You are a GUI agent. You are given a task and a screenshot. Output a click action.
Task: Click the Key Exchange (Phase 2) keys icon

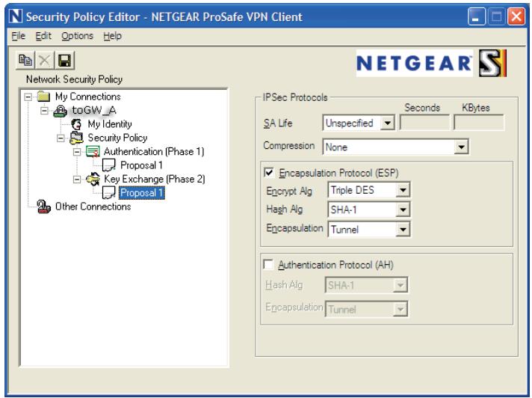[93, 179]
